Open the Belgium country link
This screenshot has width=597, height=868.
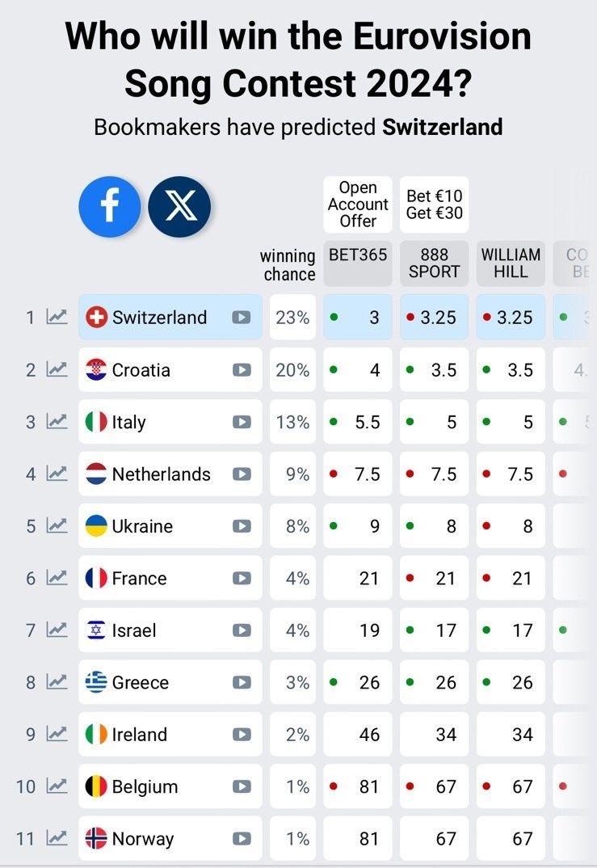coord(144,786)
